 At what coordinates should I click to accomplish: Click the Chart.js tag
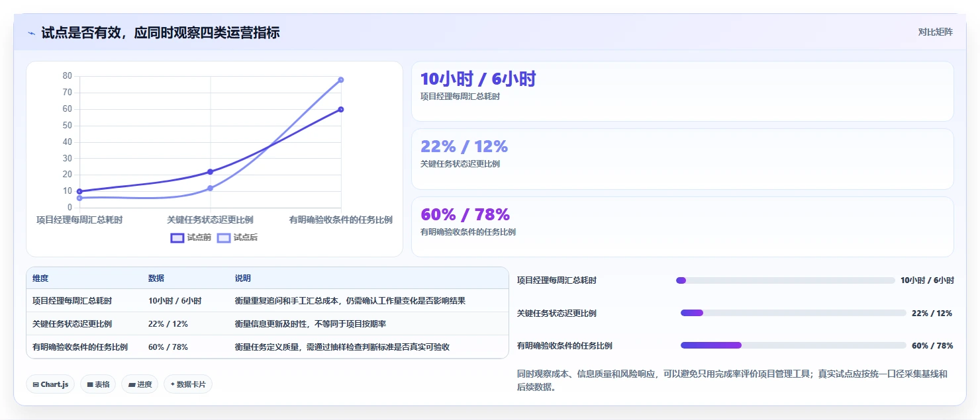click(50, 384)
